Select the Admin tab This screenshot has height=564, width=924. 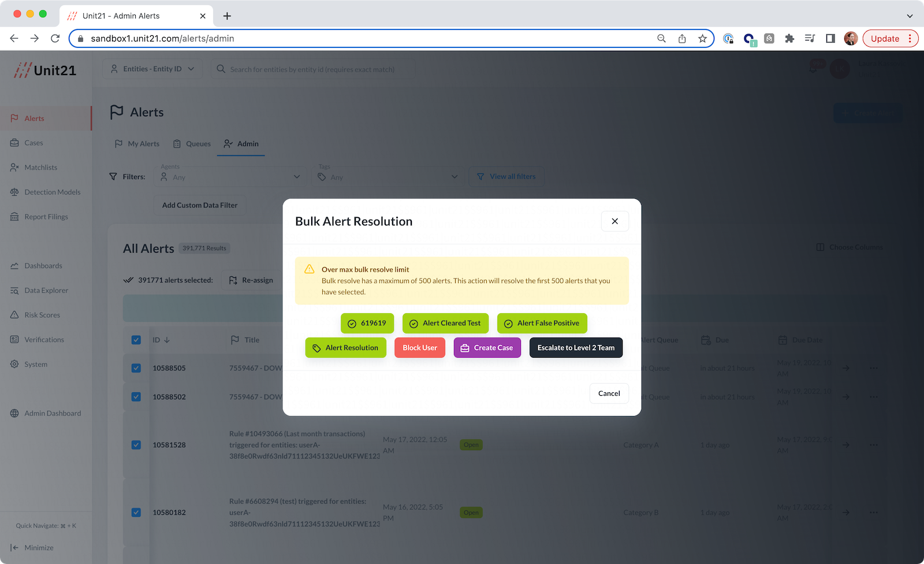pos(241,144)
